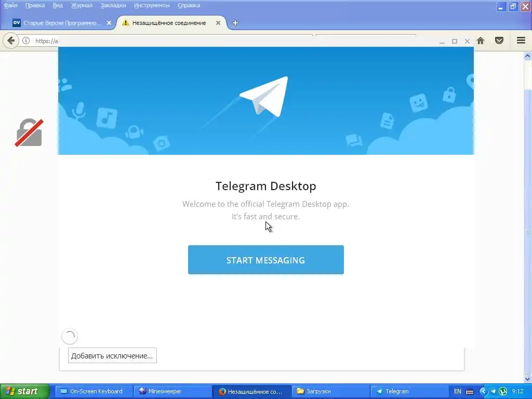Expand hidden tray icons arrow
The image size is (532, 399).
pyautogui.click(x=484, y=392)
